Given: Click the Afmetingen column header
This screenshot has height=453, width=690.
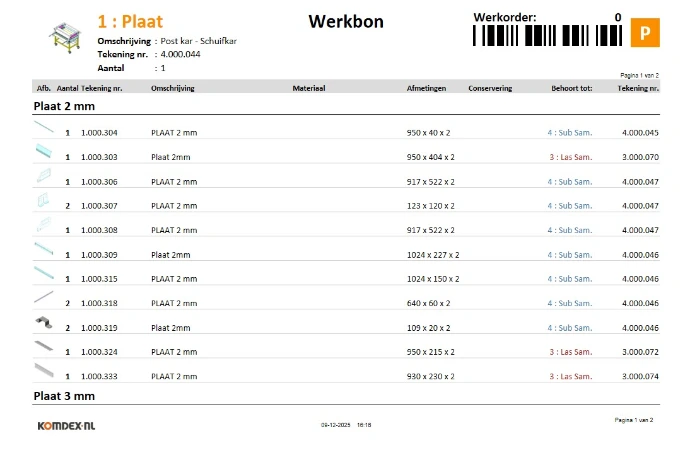Looking at the screenshot, I should point(426,88).
